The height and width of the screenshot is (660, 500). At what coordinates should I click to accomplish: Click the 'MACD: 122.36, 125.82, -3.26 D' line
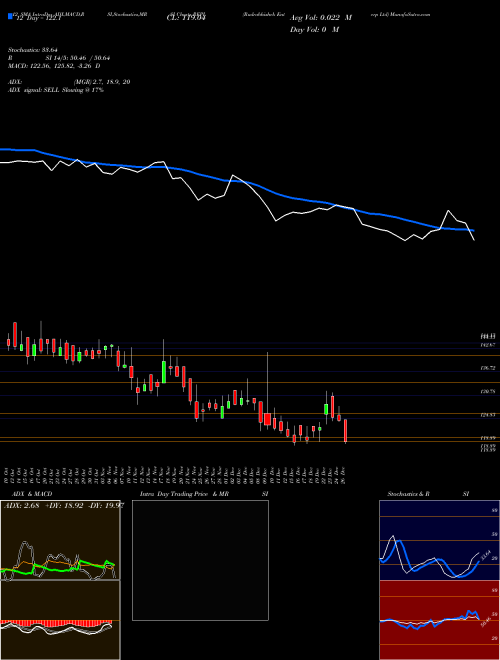click(54, 66)
